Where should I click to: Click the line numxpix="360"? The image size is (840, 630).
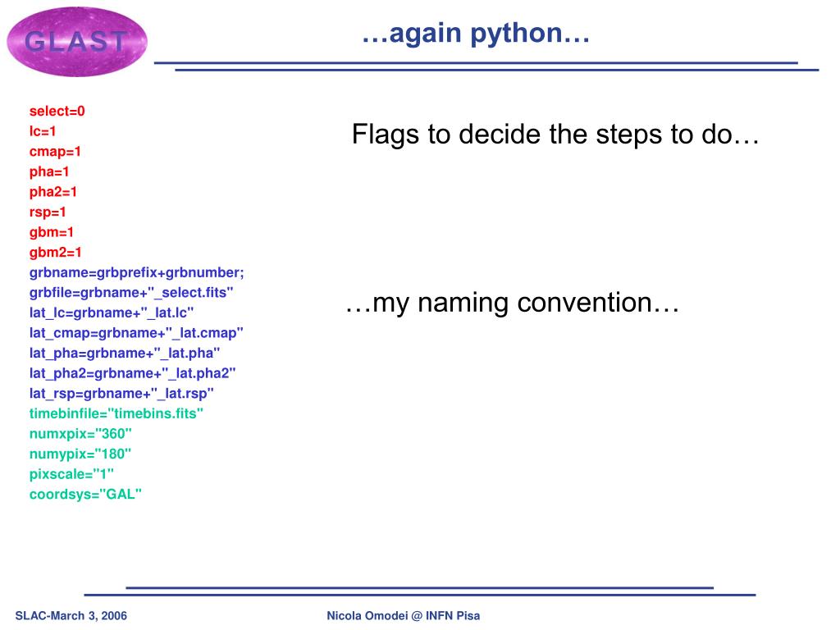[80, 434]
